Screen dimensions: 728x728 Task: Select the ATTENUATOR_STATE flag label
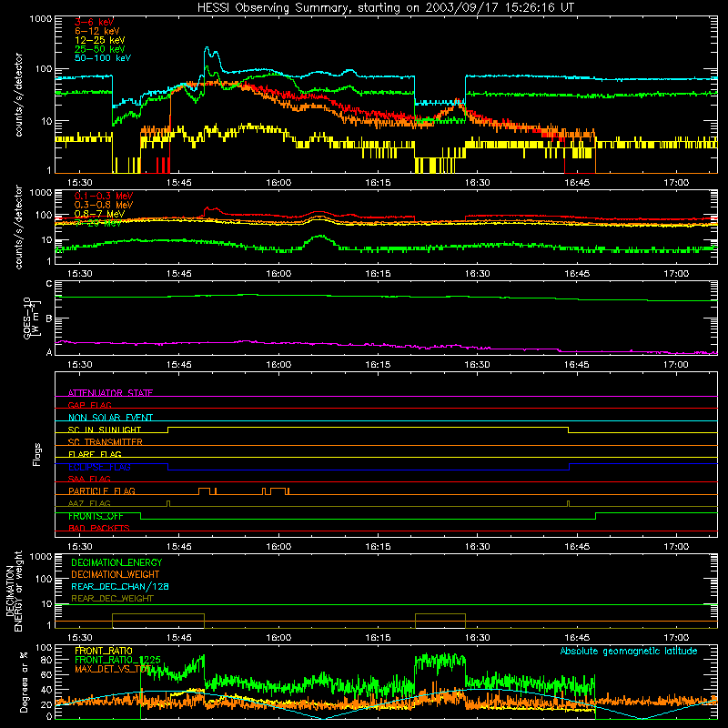[x=110, y=393]
